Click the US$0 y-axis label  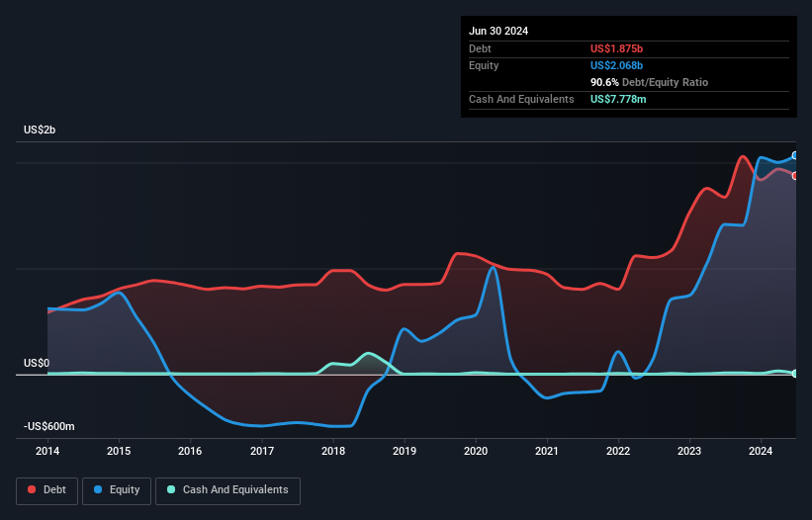coord(37,363)
